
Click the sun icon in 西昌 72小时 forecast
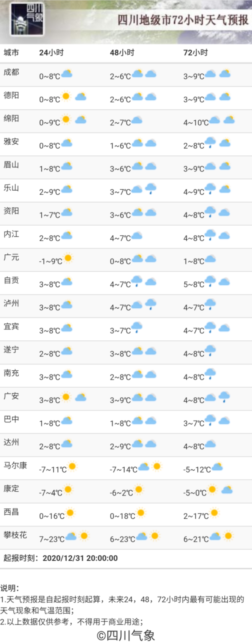[214, 513]
